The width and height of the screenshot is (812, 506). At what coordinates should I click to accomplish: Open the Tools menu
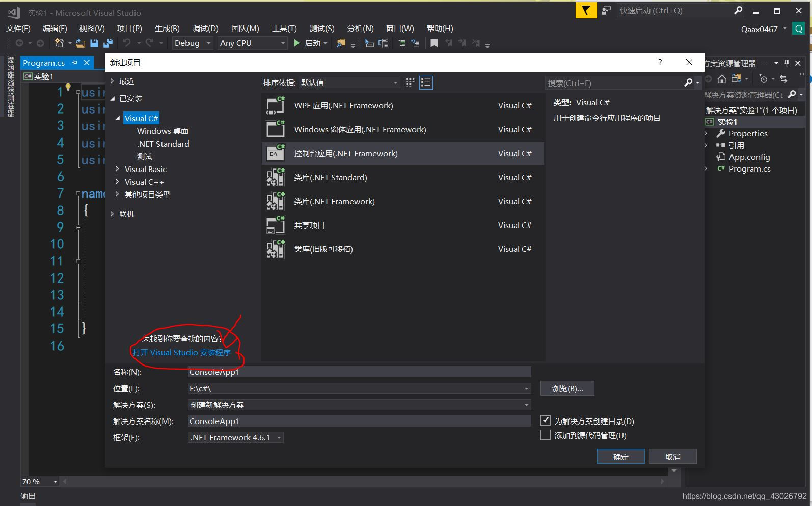tap(284, 29)
